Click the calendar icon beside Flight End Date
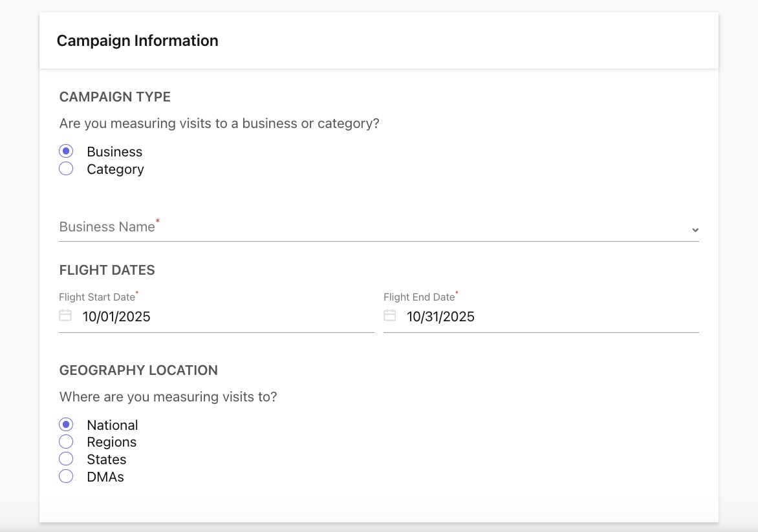 pos(390,316)
